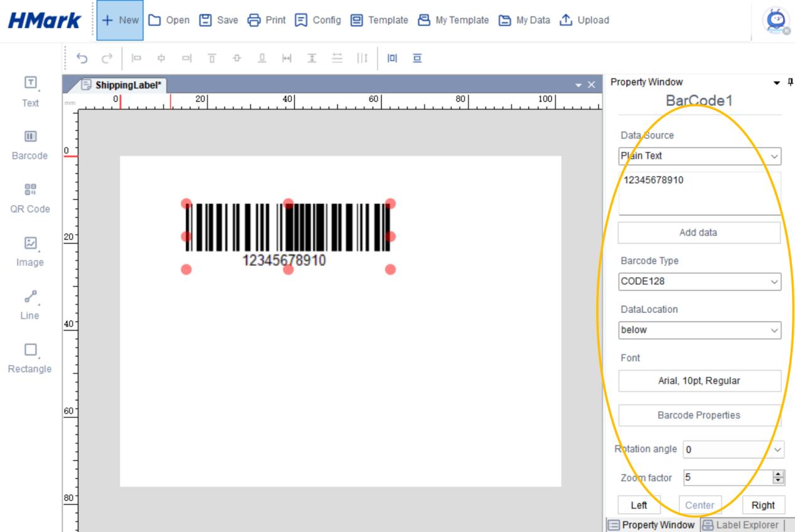The image size is (795, 532).
Task: Center object vertically on the label
Action: 416,58
